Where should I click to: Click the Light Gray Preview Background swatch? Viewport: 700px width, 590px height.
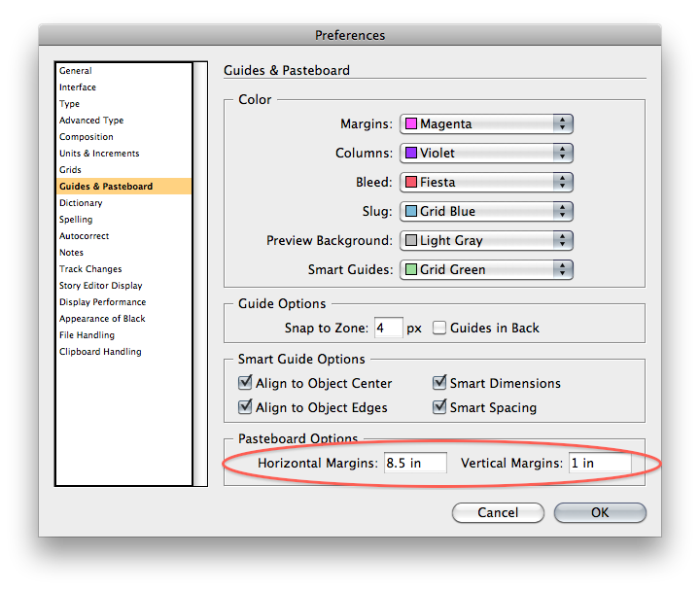tap(411, 240)
